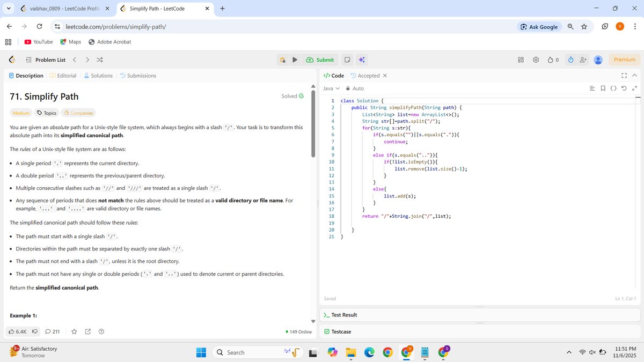Viewport: 644px width, 362px height.
Task: Click line 18 return statement in editor
Action: pos(406,217)
